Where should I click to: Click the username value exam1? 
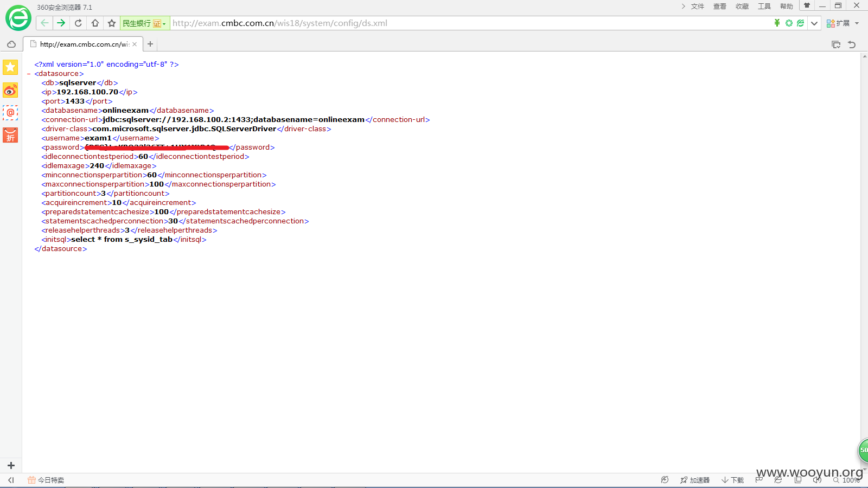click(x=98, y=138)
